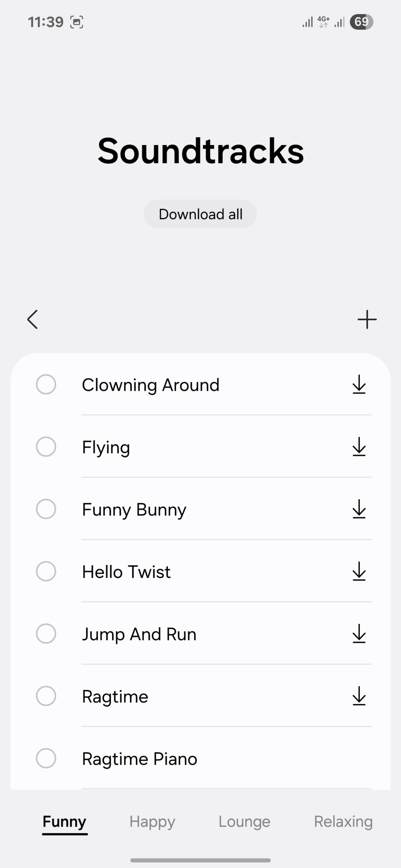The image size is (401, 868).
Task: Download the Ragtime soundtrack
Action: (x=359, y=696)
